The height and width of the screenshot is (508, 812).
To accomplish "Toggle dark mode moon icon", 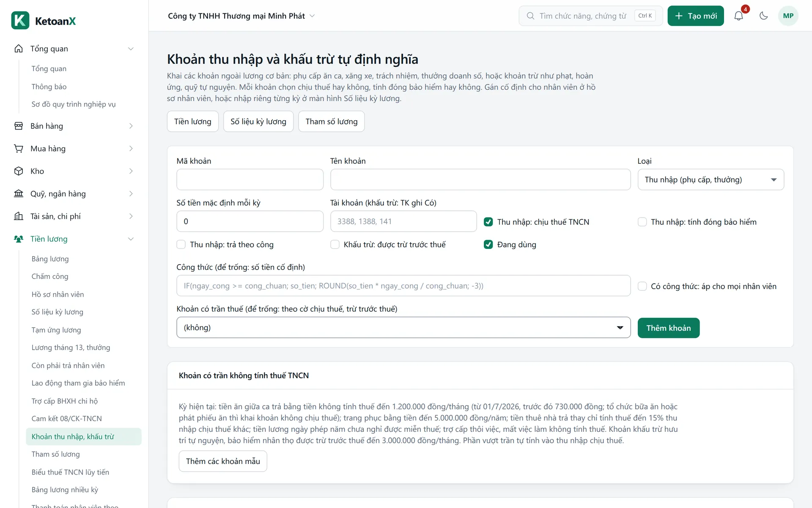I will (x=763, y=16).
